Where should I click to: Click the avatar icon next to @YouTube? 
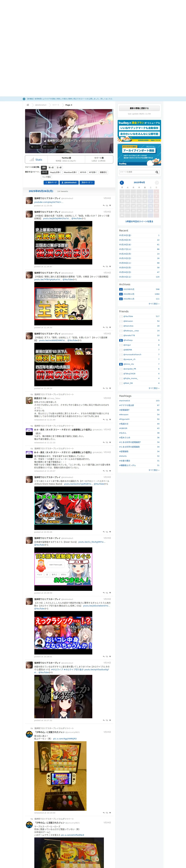pos(121,316)
